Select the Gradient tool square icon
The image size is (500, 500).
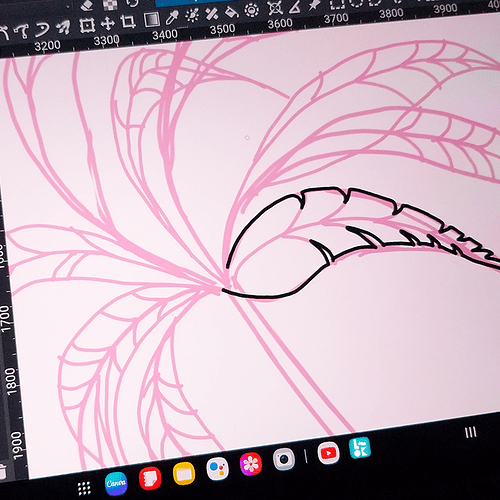(151, 19)
